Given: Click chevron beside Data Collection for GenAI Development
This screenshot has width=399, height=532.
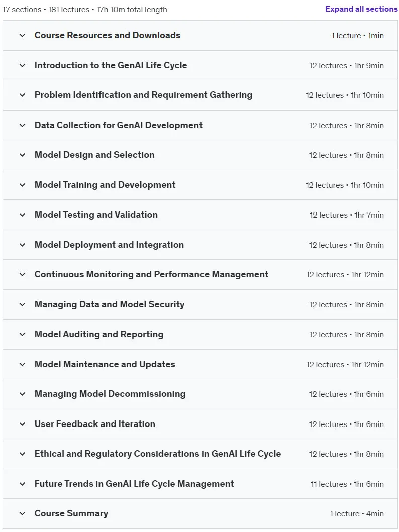Looking at the screenshot, I should click(23, 125).
